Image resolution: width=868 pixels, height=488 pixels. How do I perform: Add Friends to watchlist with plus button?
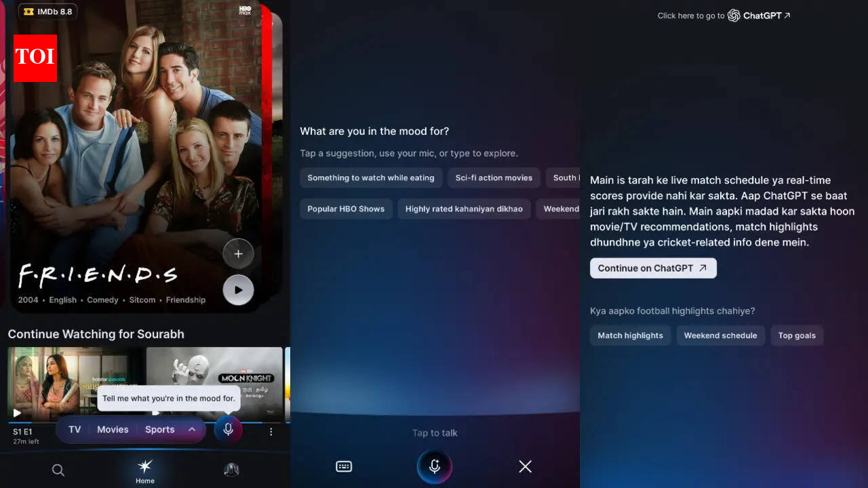point(238,253)
